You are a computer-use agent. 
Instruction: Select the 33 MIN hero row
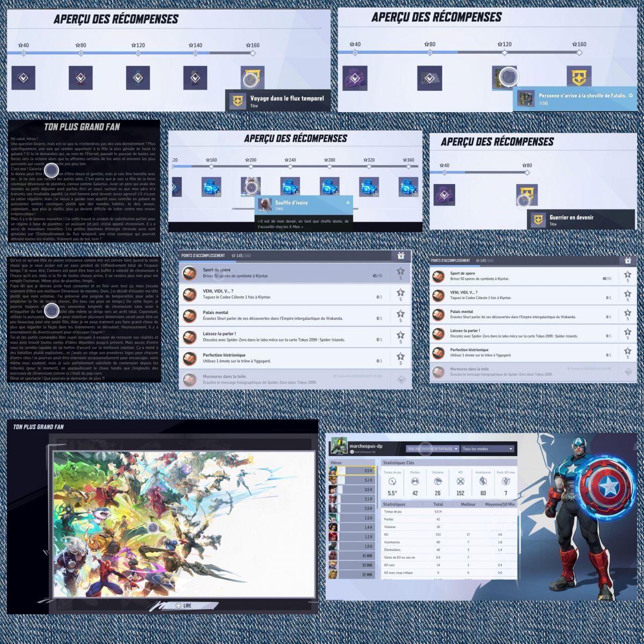(x=352, y=565)
